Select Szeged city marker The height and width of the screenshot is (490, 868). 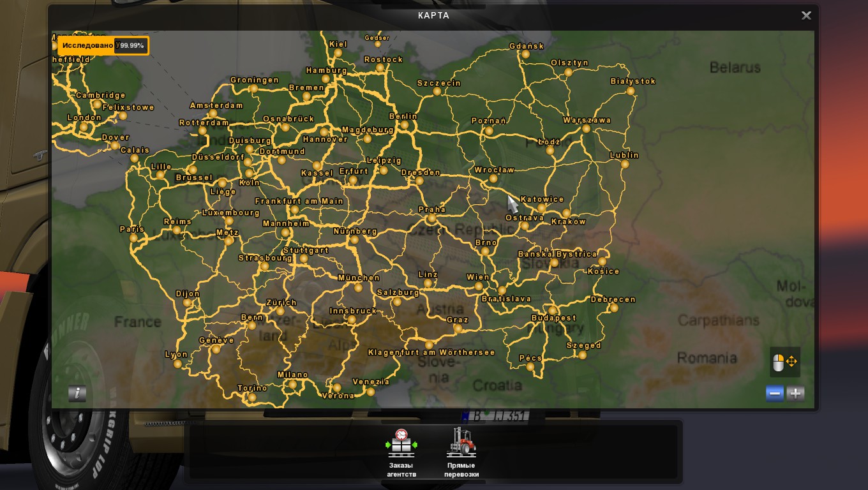(x=583, y=355)
